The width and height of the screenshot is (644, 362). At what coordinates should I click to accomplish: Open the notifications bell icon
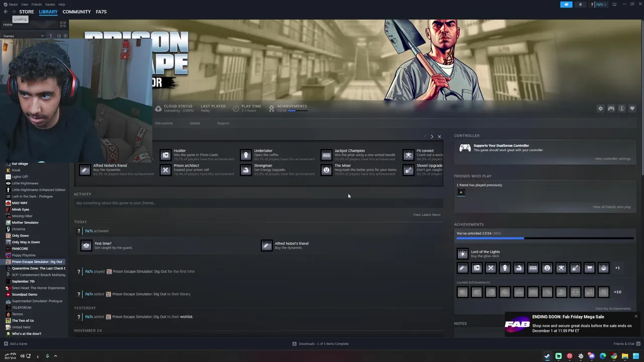(x=580, y=5)
